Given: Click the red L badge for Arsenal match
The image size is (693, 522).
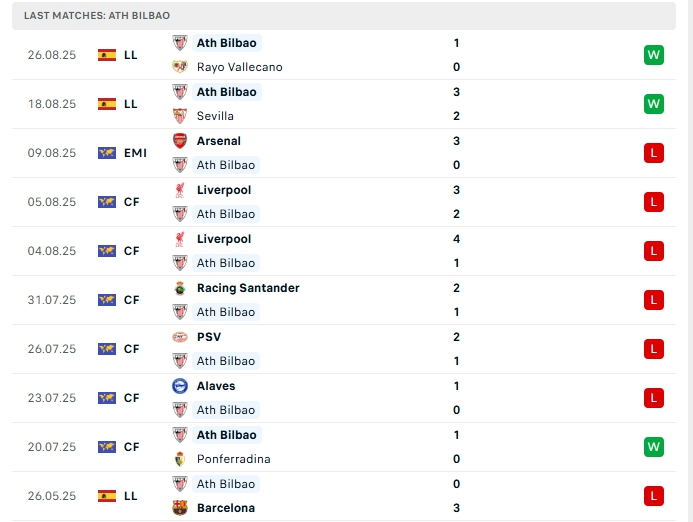Looking at the screenshot, I should pyautogui.click(x=654, y=153).
